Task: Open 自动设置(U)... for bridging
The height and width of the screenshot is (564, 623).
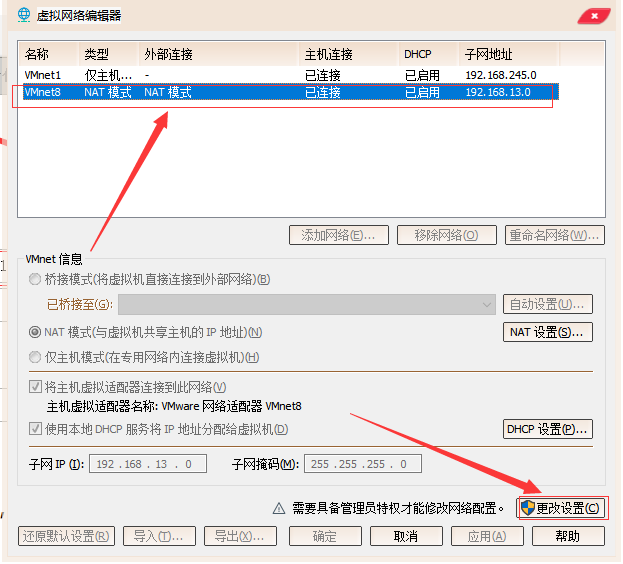Action: click(548, 304)
